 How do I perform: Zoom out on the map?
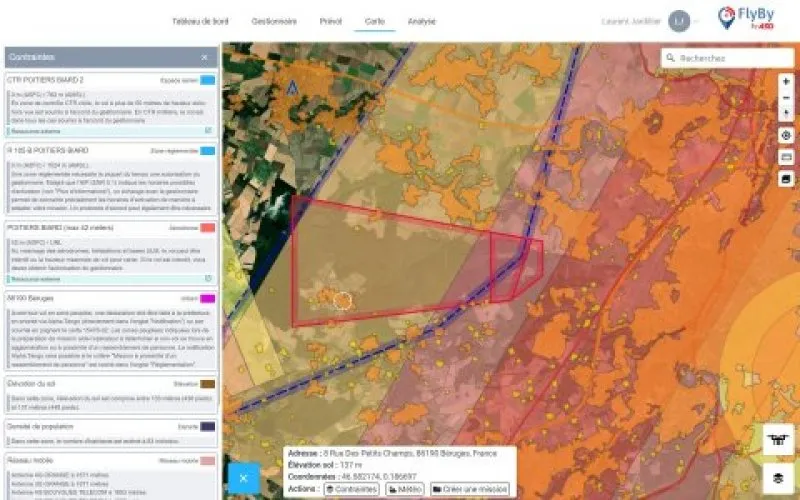pyautogui.click(x=786, y=97)
